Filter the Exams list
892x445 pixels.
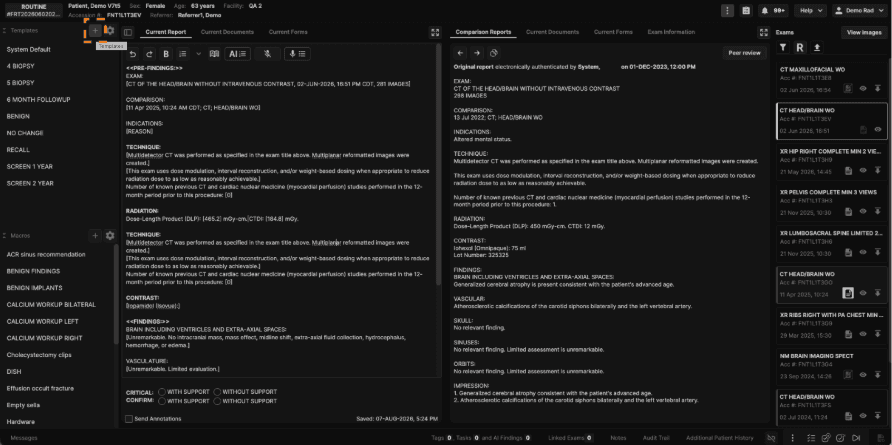tap(783, 47)
